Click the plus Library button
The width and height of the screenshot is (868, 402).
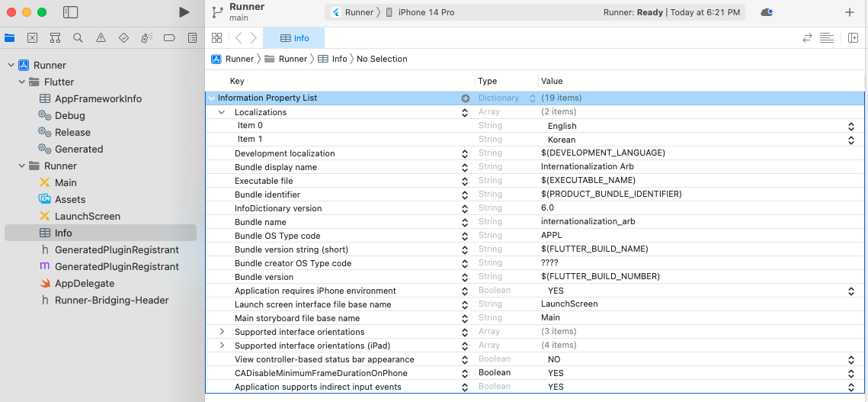pos(850,12)
